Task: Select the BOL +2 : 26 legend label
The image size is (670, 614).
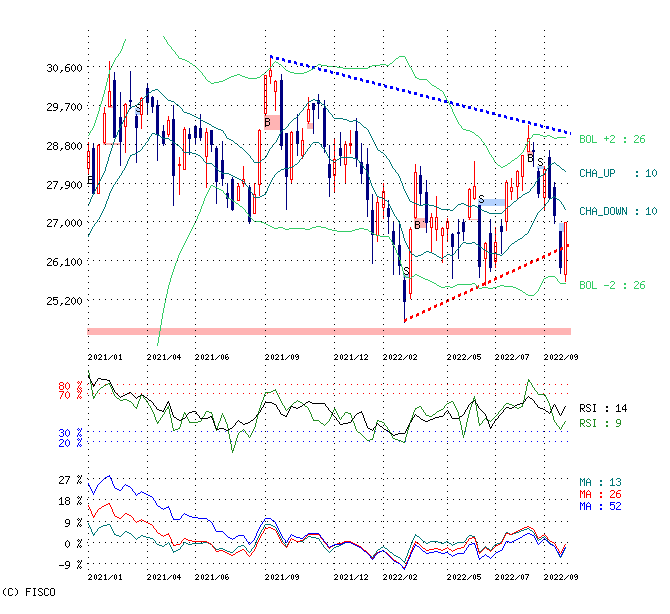Action: coord(612,139)
